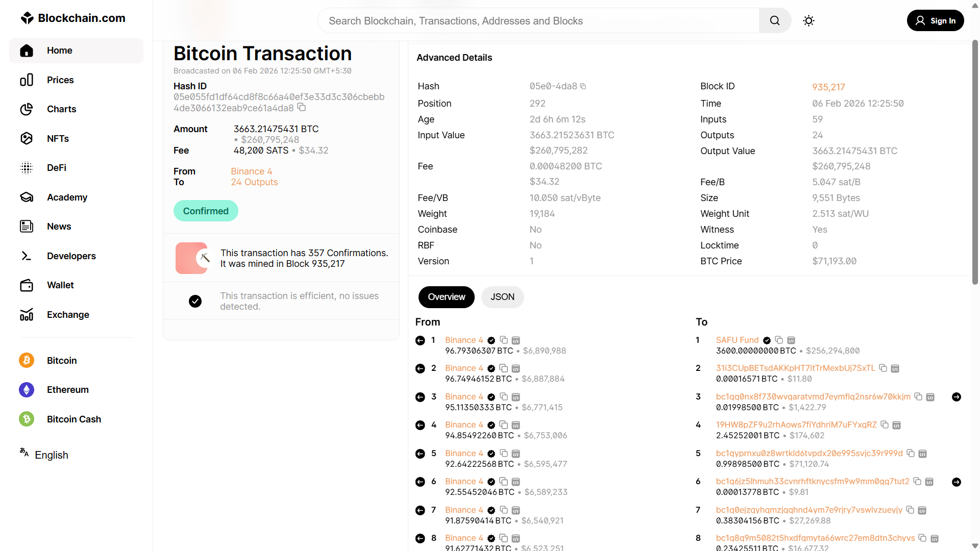Open Bitcoin Cash sidebar icon

27,419
